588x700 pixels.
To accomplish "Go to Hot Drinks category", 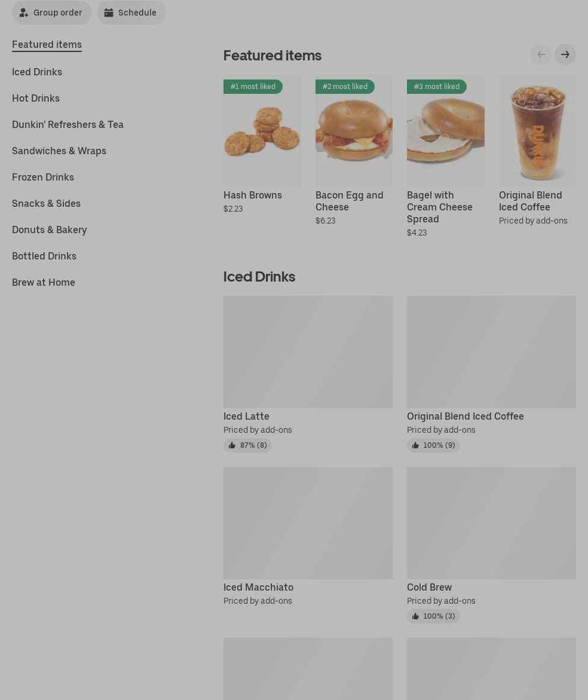I will [x=36, y=98].
